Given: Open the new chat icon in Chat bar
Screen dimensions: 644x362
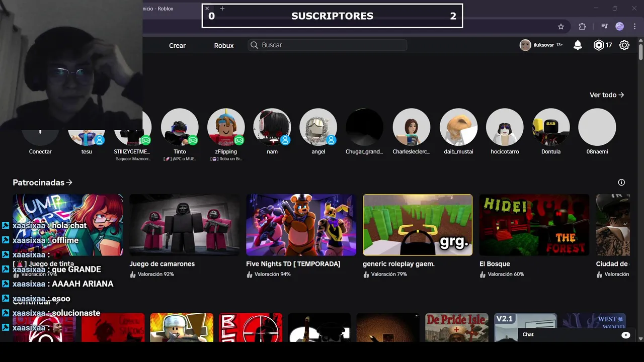Looking at the screenshot, I should pyautogui.click(x=626, y=335).
